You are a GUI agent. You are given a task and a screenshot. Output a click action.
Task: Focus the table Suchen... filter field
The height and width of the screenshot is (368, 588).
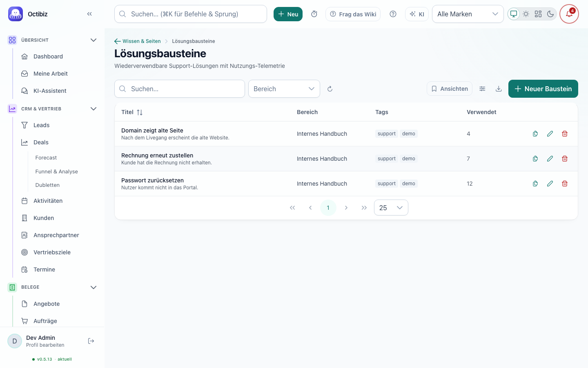[x=180, y=89]
